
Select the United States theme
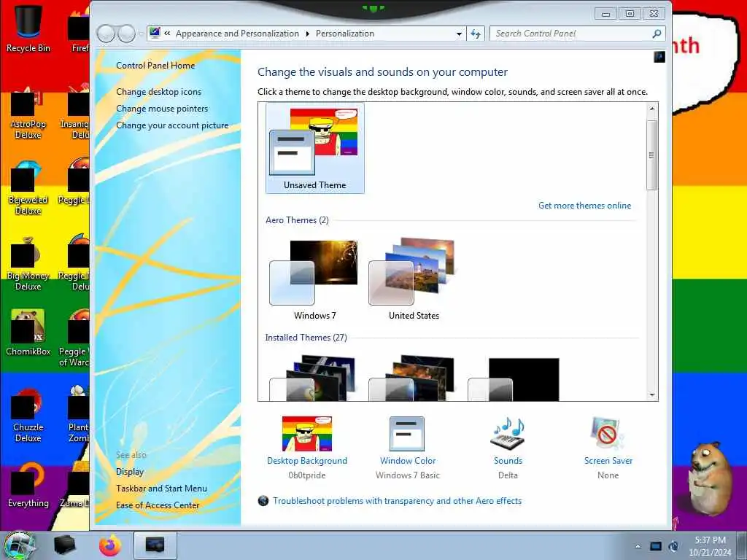414,279
